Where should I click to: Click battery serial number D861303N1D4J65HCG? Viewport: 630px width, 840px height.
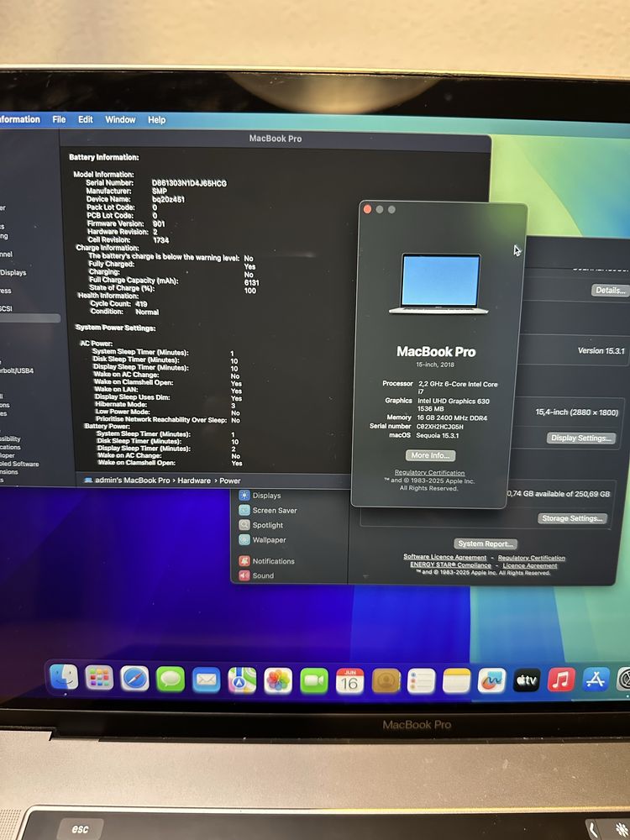tap(188, 183)
